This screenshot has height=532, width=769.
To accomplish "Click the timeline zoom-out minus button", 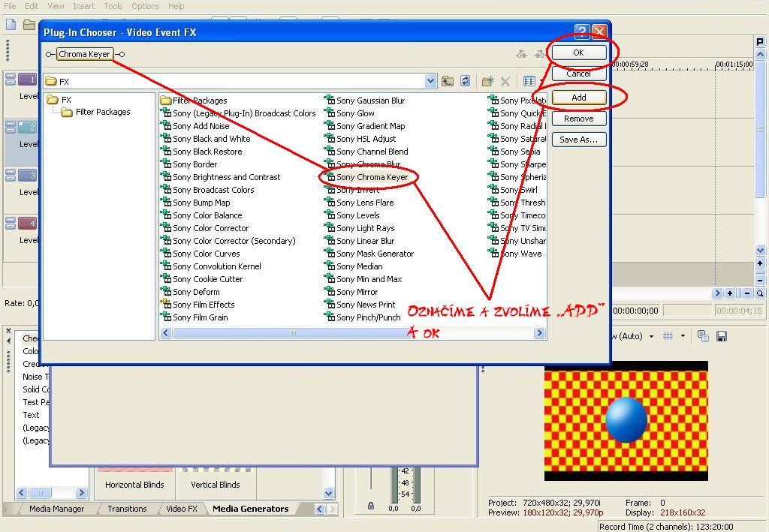I will tap(747, 293).
